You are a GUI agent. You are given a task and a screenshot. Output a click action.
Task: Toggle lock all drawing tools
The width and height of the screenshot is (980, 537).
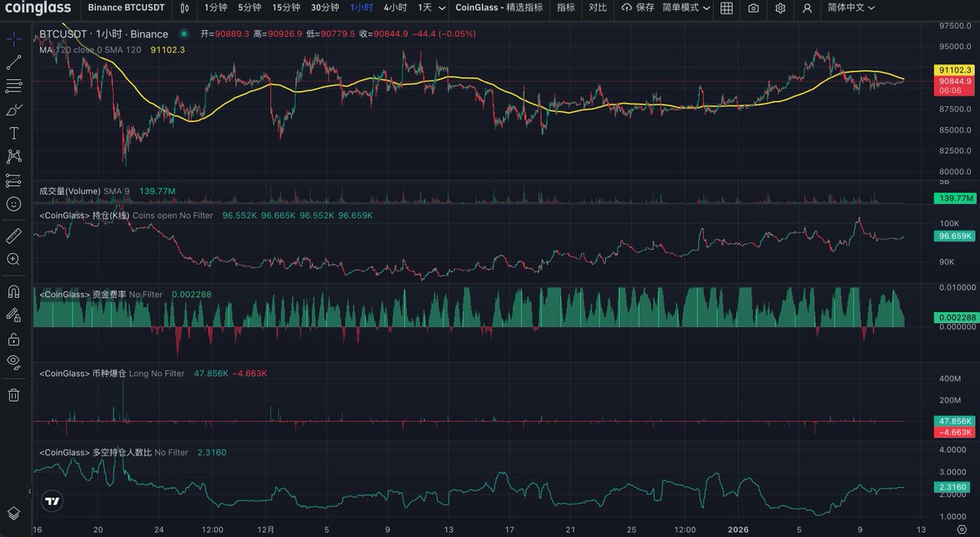click(x=14, y=338)
